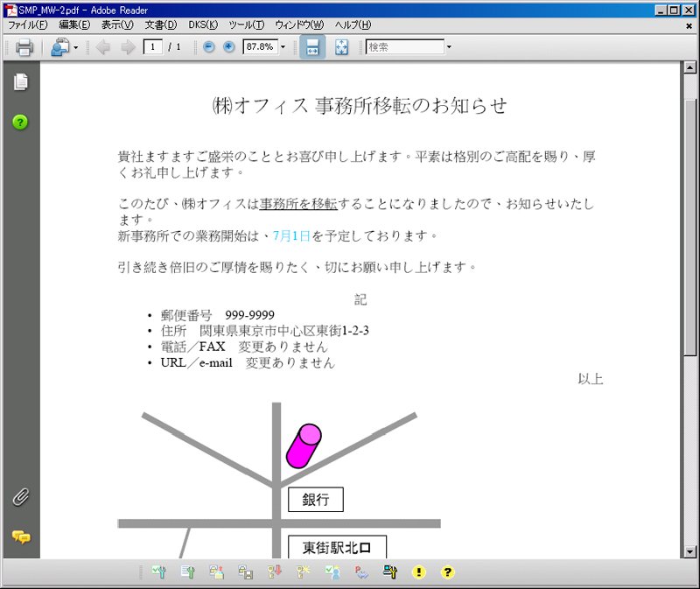Image resolution: width=700 pixels, height=589 pixels.
Task: Click the 検索 search field
Action: (405, 46)
